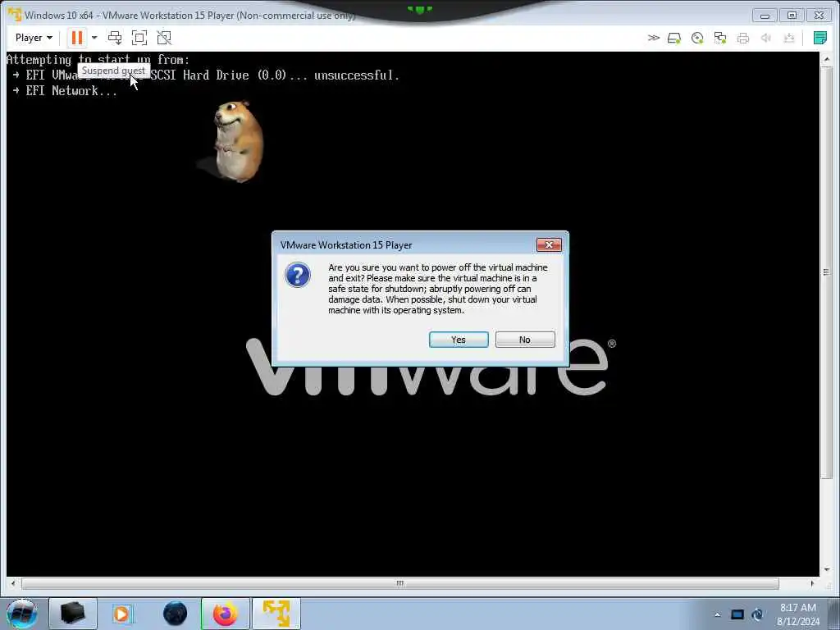Screen dimensions: 840x630
Task: Click the USB device icon
Action: 788,38
